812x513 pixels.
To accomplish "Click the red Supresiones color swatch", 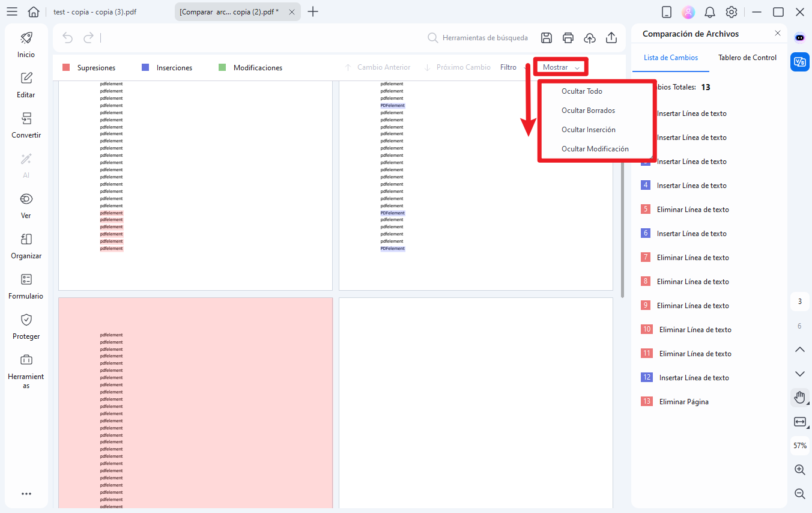I will [67, 68].
